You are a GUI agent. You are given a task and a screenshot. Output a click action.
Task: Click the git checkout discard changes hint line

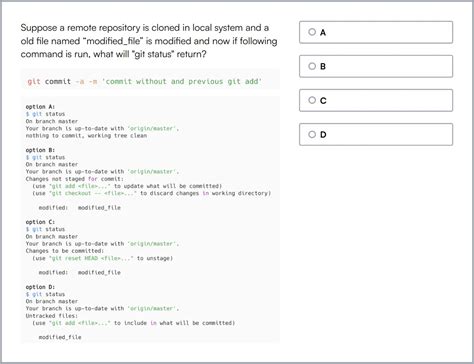[152, 193]
